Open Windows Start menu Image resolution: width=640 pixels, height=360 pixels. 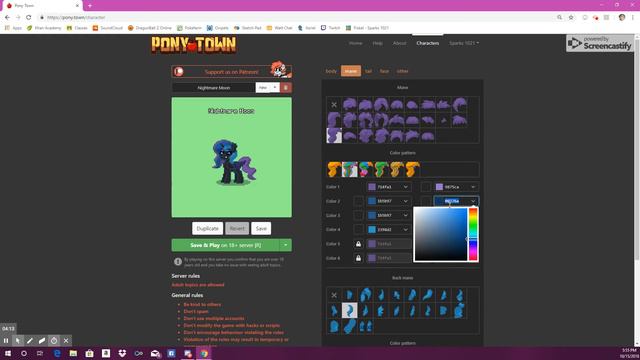pyautogui.click(x=8, y=353)
